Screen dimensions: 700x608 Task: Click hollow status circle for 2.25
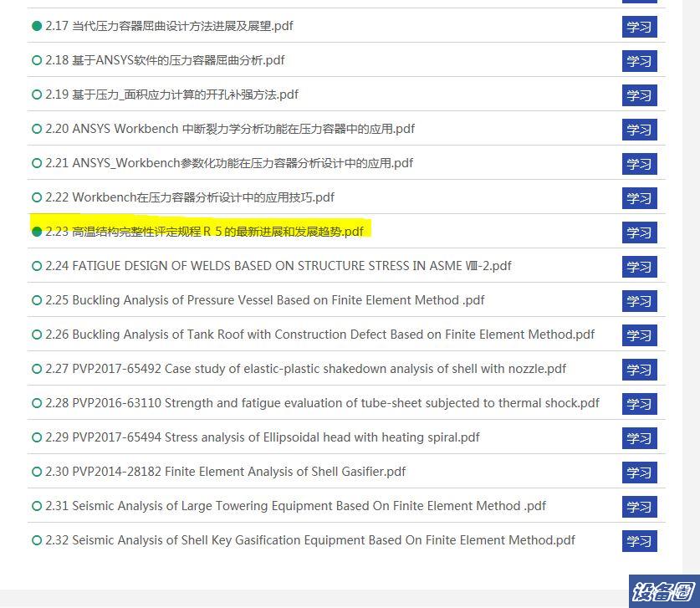point(37,300)
